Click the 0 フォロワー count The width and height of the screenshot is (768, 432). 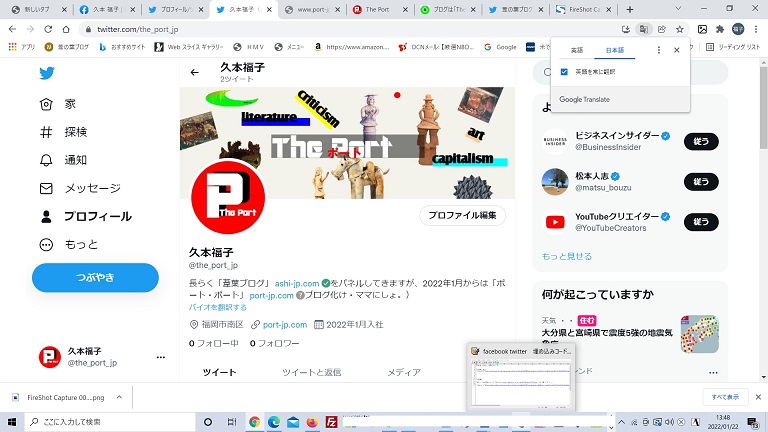click(274, 343)
